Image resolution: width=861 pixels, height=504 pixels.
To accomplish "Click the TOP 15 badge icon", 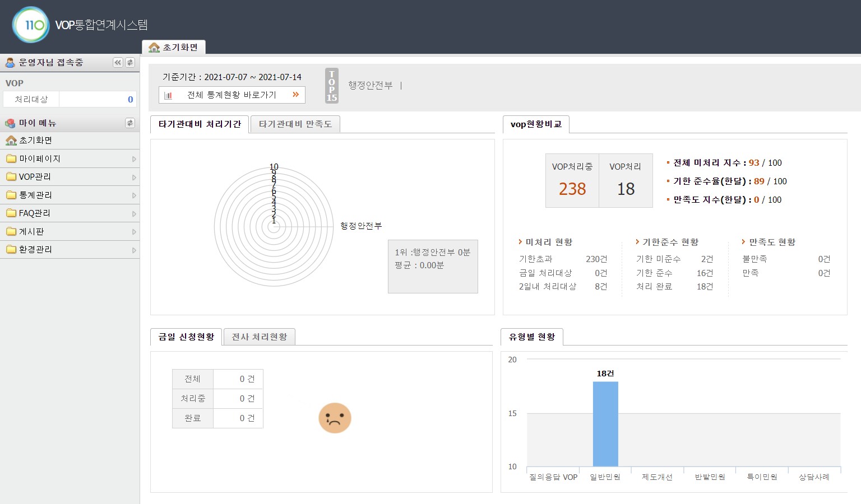I will coord(331,86).
